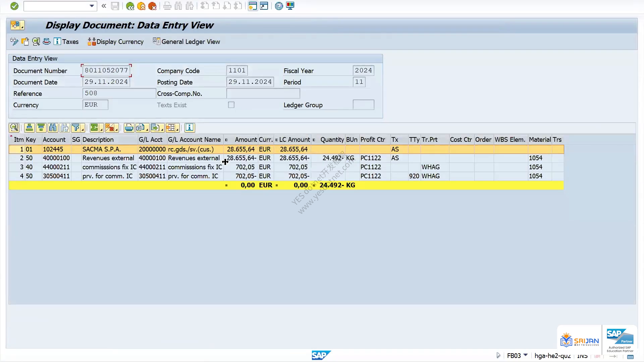Click transaction type 920 in row 4
The image size is (644, 362).
coord(414,176)
